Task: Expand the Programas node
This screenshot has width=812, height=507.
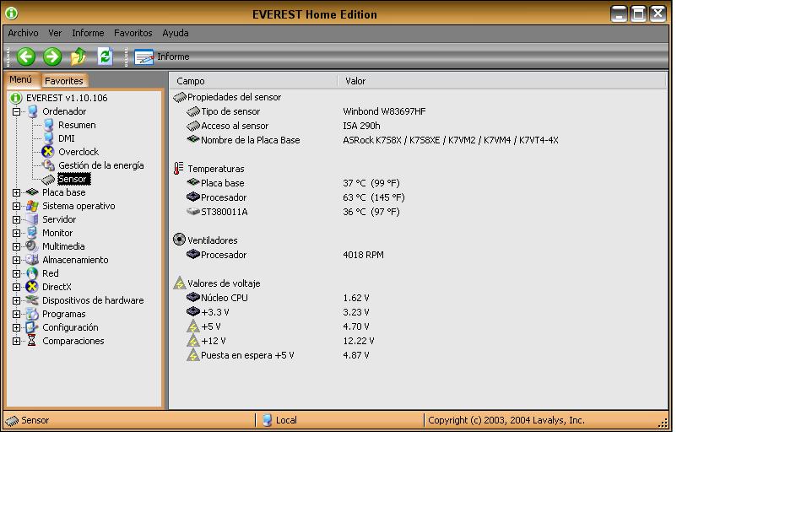Action: click(17, 314)
